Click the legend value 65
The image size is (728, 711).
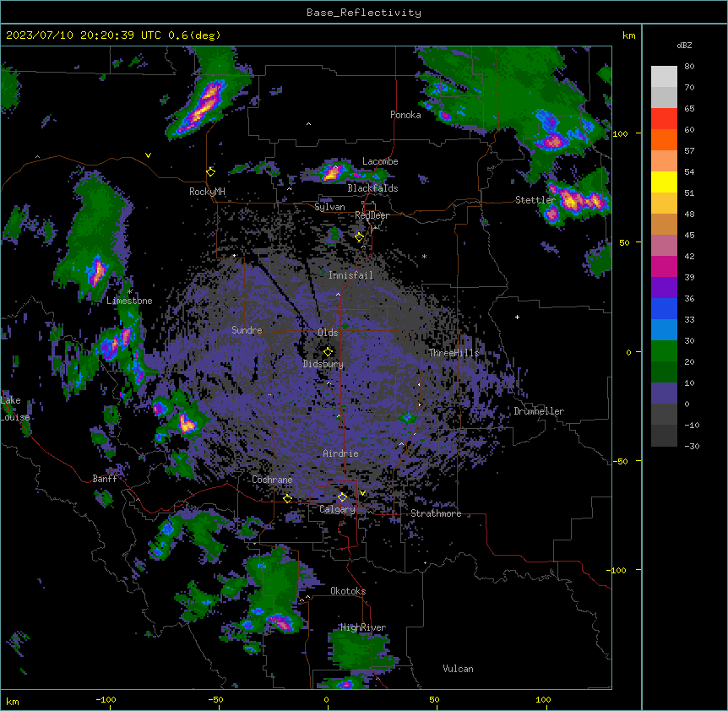tap(689, 109)
